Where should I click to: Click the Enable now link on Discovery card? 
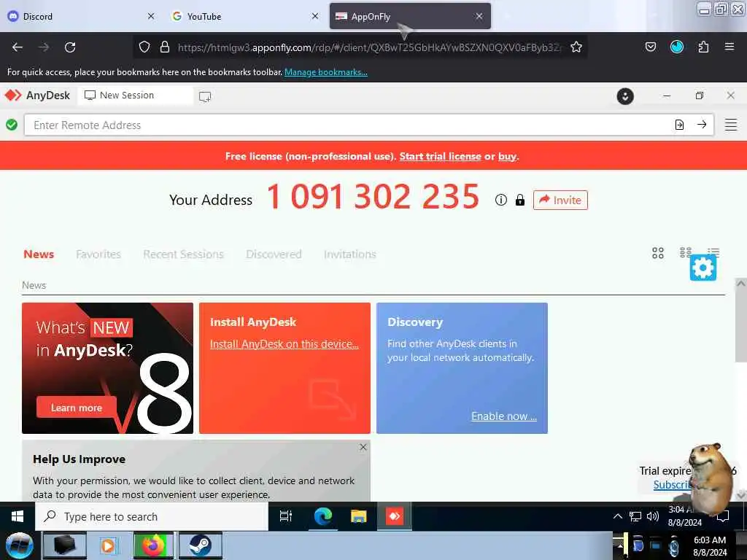pos(504,416)
